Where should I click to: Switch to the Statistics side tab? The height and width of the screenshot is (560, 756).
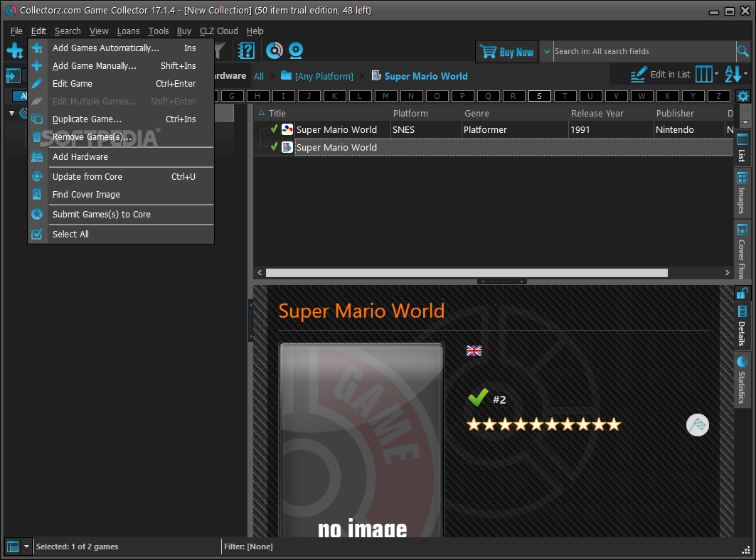point(742,381)
